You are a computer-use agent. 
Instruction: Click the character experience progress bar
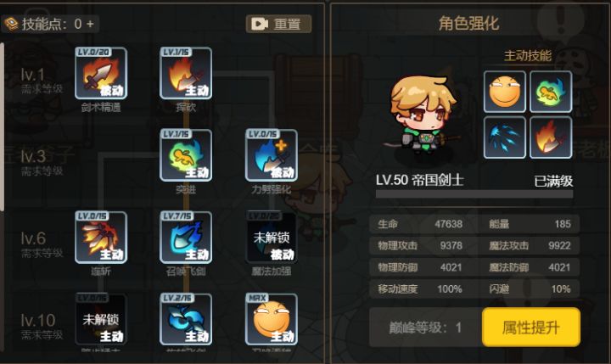[x=474, y=194]
